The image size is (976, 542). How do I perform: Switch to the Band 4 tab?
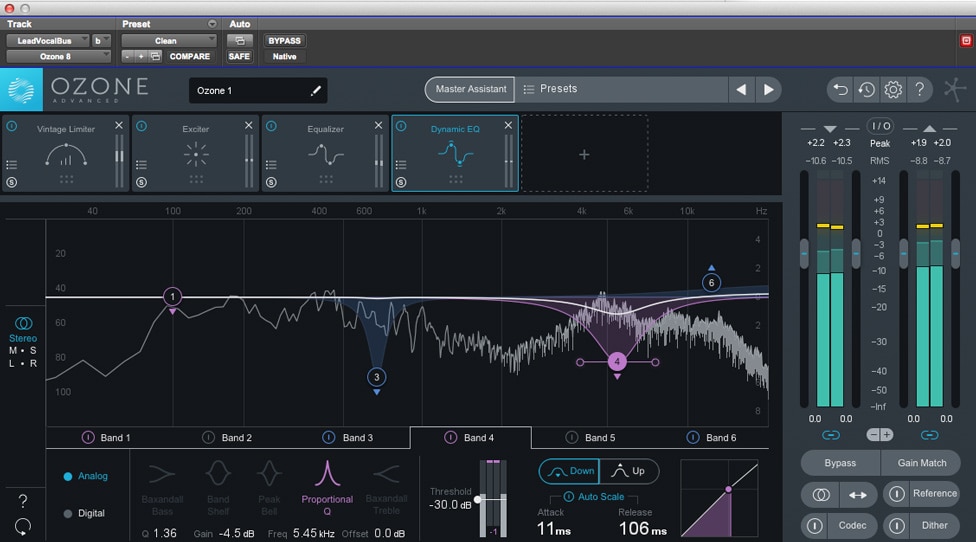[471, 437]
